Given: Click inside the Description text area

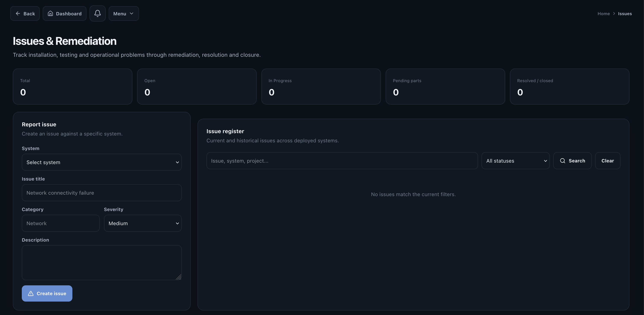Looking at the screenshot, I should tap(101, 262).
